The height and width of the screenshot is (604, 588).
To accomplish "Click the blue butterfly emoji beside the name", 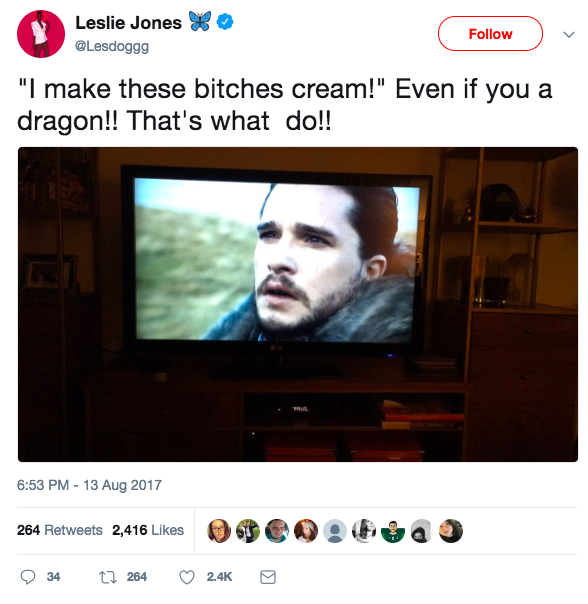I will [x=200, y=21].
